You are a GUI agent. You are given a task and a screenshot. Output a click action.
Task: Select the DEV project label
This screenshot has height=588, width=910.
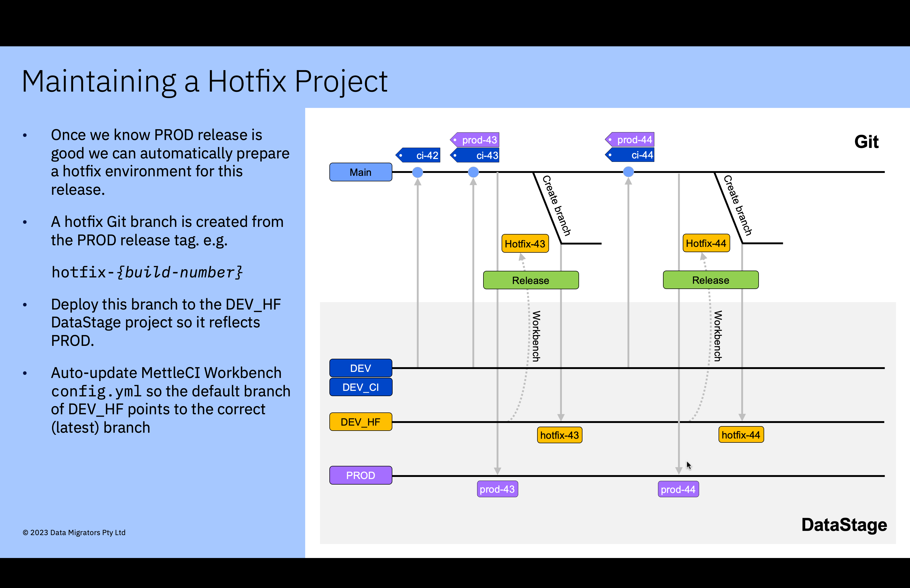360,368
